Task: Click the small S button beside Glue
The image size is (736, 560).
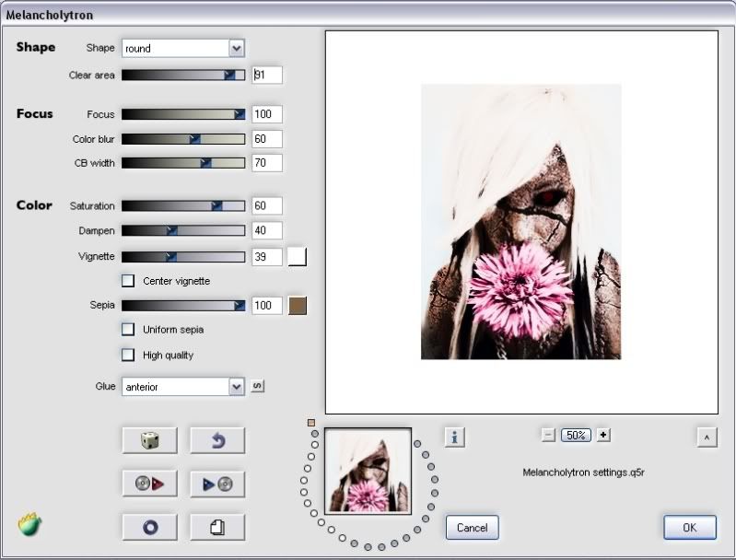Action: click(x=257, y=386)
